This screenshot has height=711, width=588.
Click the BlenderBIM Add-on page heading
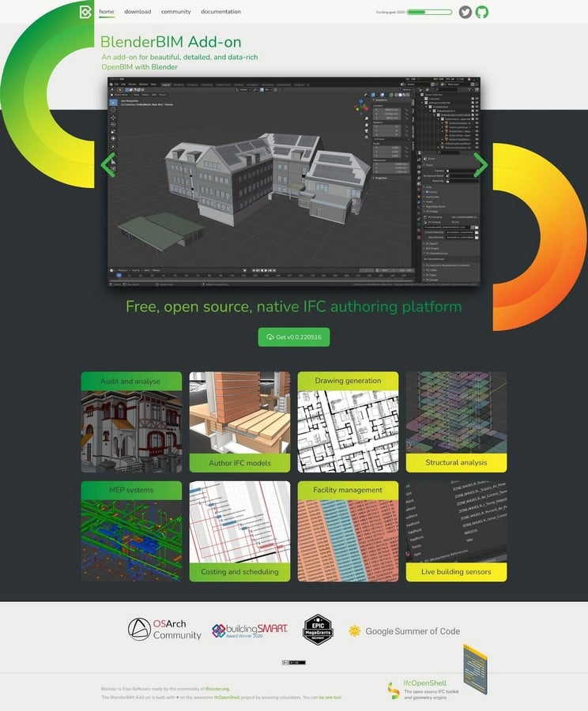click(171, 42)
